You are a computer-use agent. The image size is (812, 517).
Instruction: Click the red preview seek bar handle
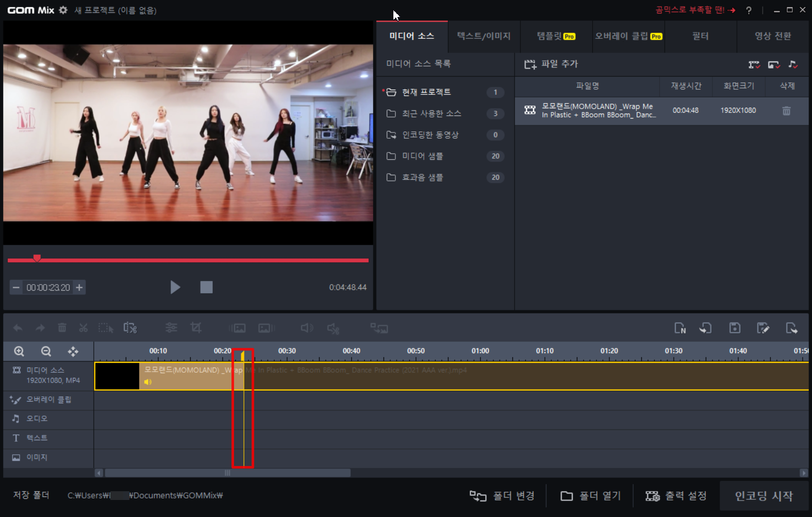[x=37, y=258]
